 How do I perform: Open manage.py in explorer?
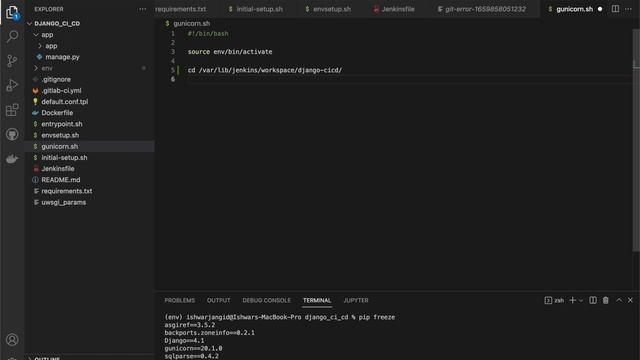click(x=62, y=57)
